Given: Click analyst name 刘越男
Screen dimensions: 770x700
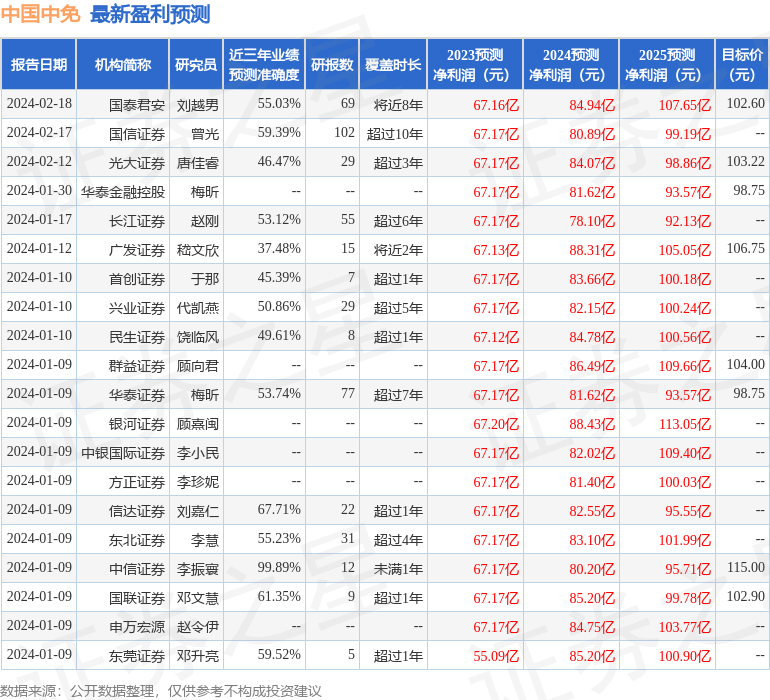Looking at the screenshot, I should click(198, 104).
